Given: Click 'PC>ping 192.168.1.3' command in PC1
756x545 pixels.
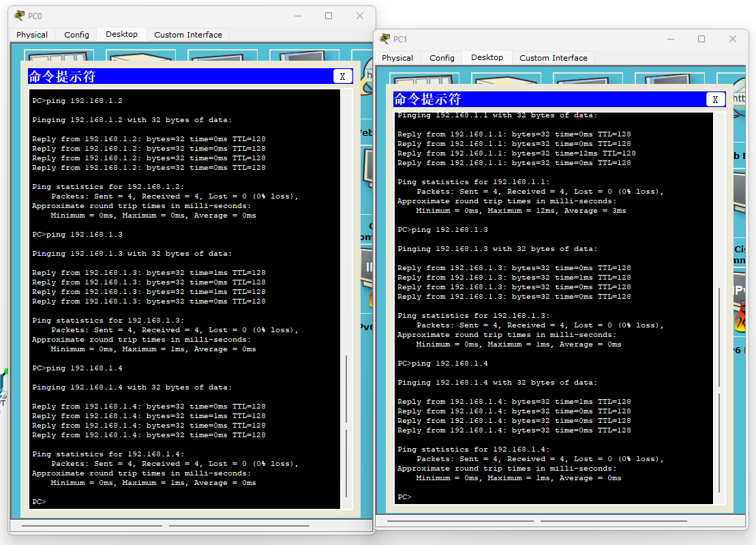Looking at the screenshot, I should point(442,230).
